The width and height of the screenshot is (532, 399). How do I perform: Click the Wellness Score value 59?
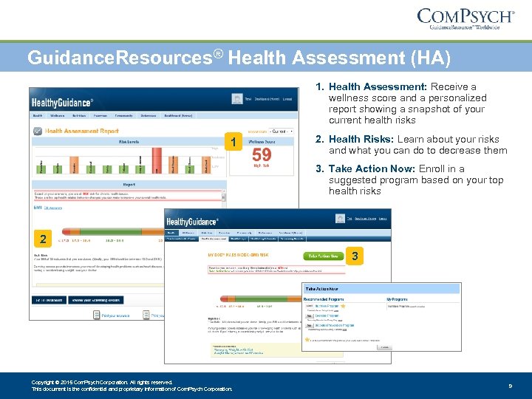pyautogui.click(x=262, y=154)
